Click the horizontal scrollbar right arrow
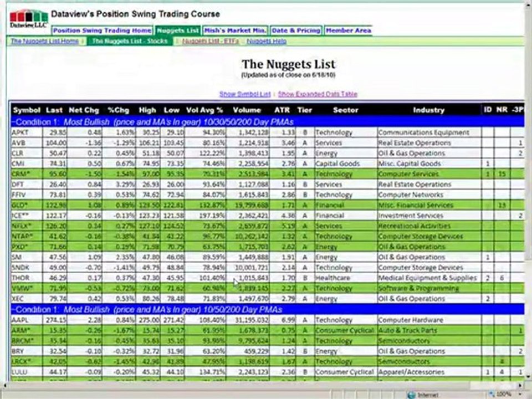Screen dimensions: 532x399 pyautogui.click(x=521, y=386)
